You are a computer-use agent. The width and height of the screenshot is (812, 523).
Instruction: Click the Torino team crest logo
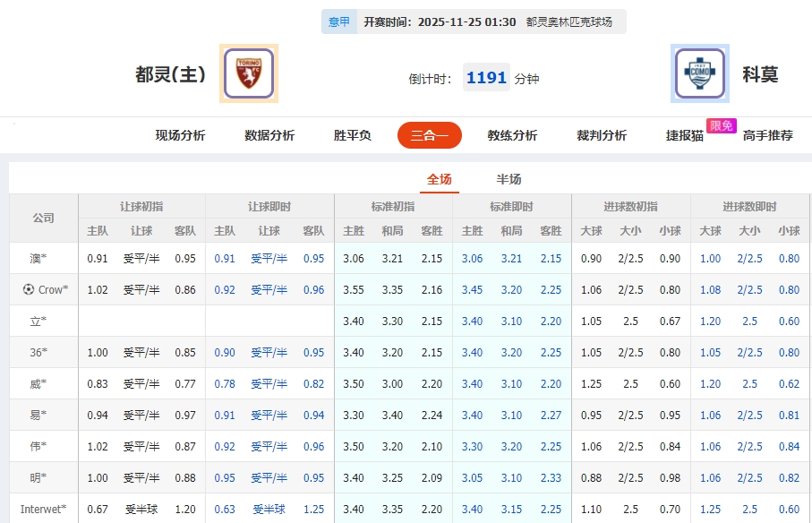248,73
